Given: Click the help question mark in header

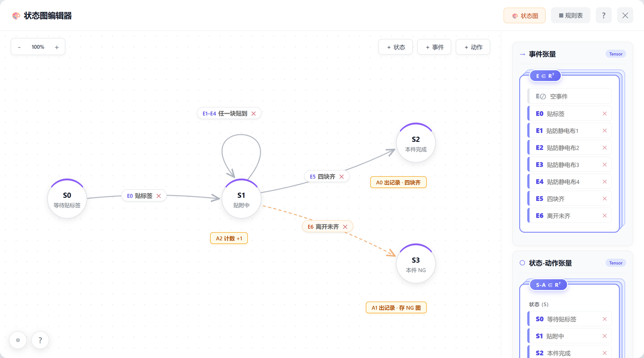Looking at the screenshot, I should (604, 15).
